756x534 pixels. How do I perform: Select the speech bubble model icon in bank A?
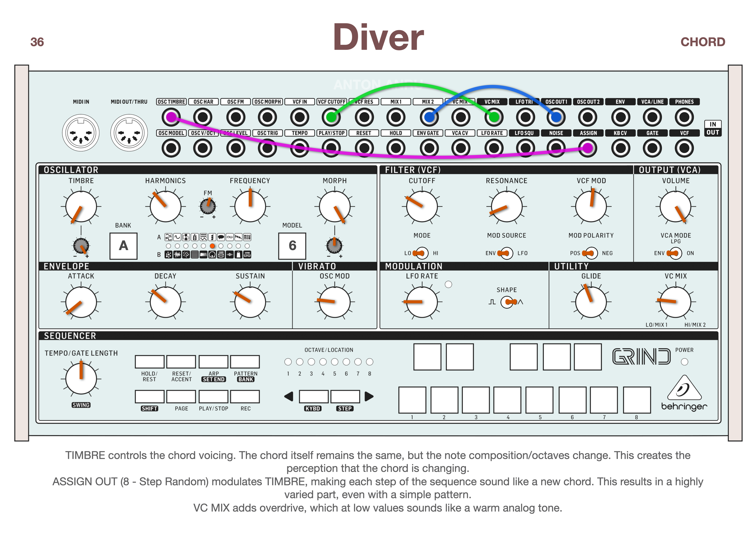pos(221,237)
